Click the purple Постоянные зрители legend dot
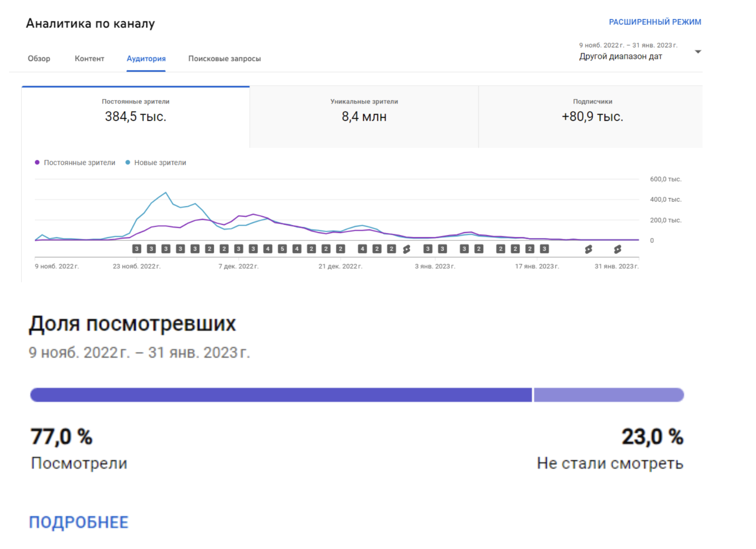Screen dimensions: 756x549 (37, 163)
